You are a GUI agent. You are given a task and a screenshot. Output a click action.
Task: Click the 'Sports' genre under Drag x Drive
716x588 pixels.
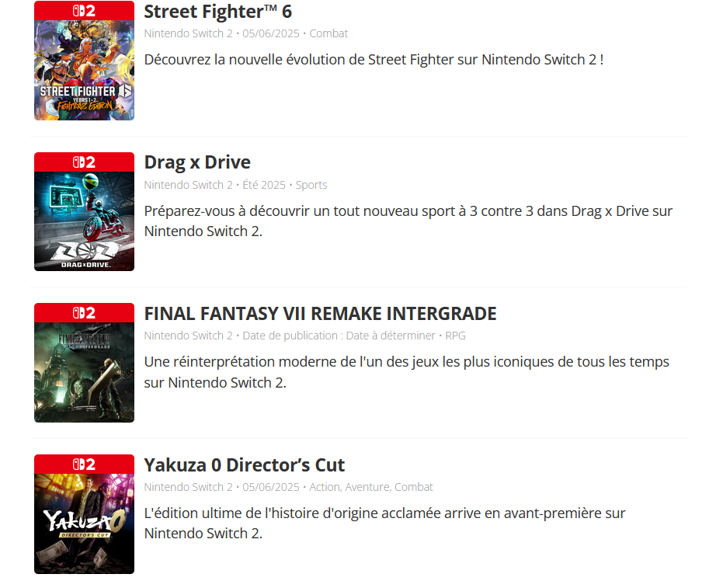(x=311, y=185)
